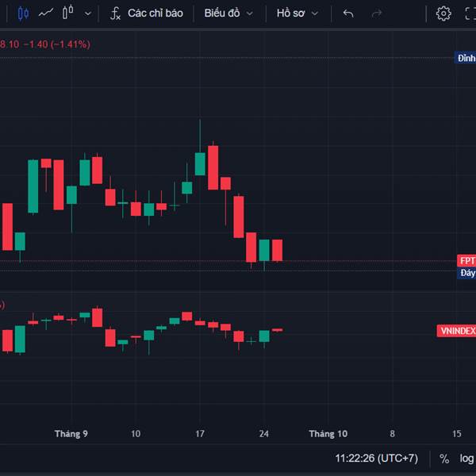Open chart settings gear

pos(443,13)
